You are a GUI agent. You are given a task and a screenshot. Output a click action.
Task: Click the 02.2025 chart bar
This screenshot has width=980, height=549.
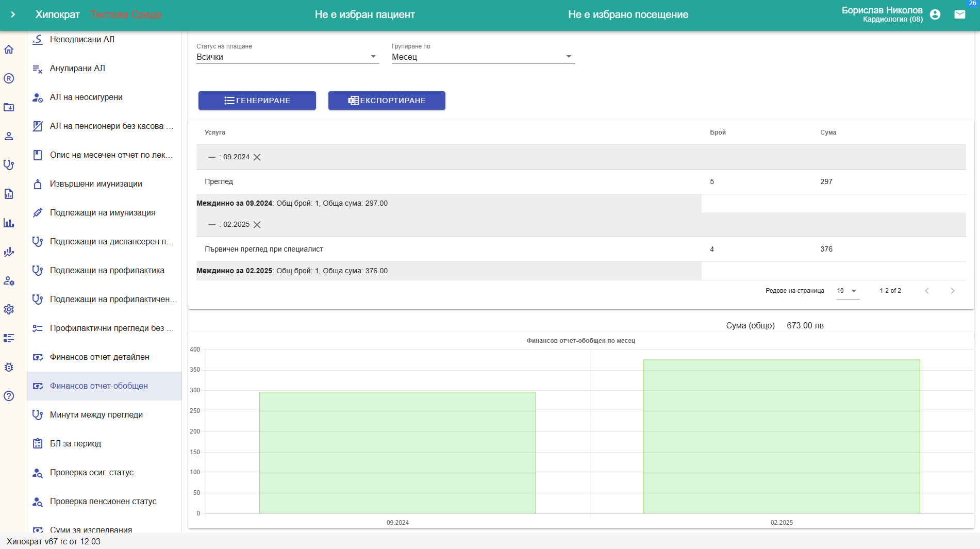coord(782,437)
